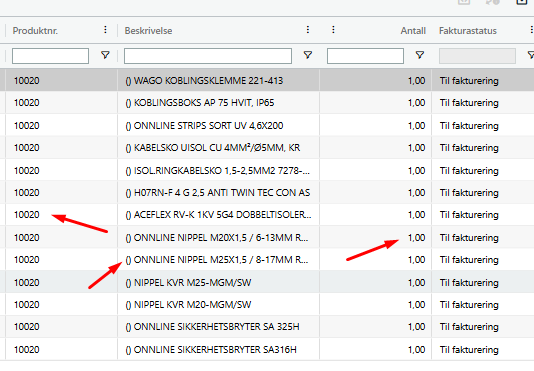
Task: Click Til fakturering in WAGO KOBLINGSKLEMME row
Action: click(469, 81)
